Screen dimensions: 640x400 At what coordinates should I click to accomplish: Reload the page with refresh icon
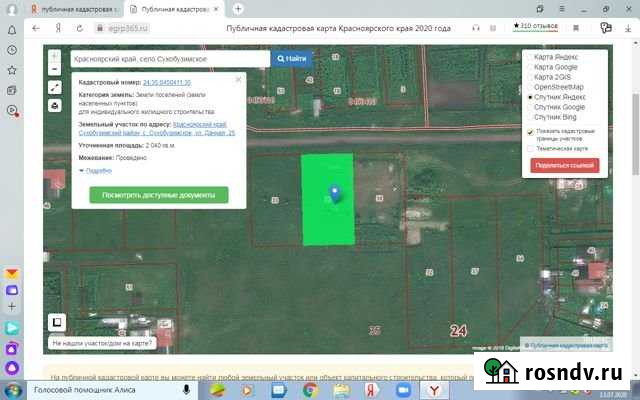pyautogui.click(x=80, y=28)
